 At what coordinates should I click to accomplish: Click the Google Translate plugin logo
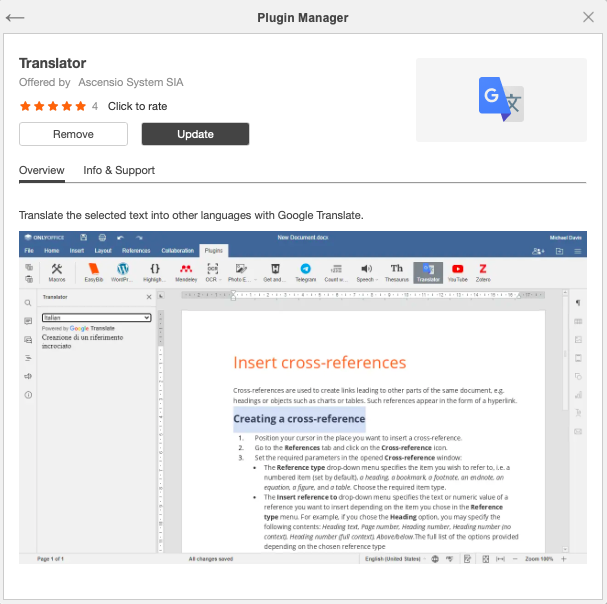pos(501,100)
